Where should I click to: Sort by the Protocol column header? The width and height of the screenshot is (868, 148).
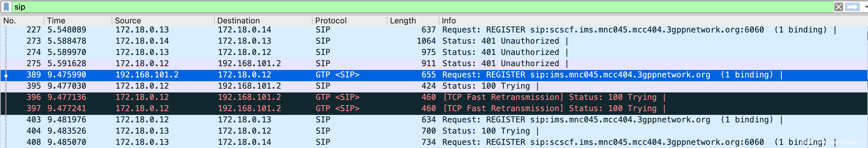click(330, 21)
